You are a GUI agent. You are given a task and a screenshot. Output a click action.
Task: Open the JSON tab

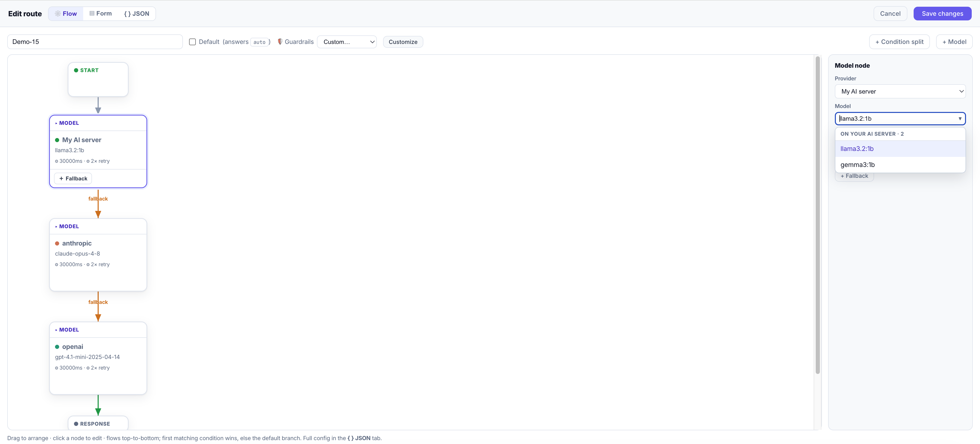(x=137, y=14)
